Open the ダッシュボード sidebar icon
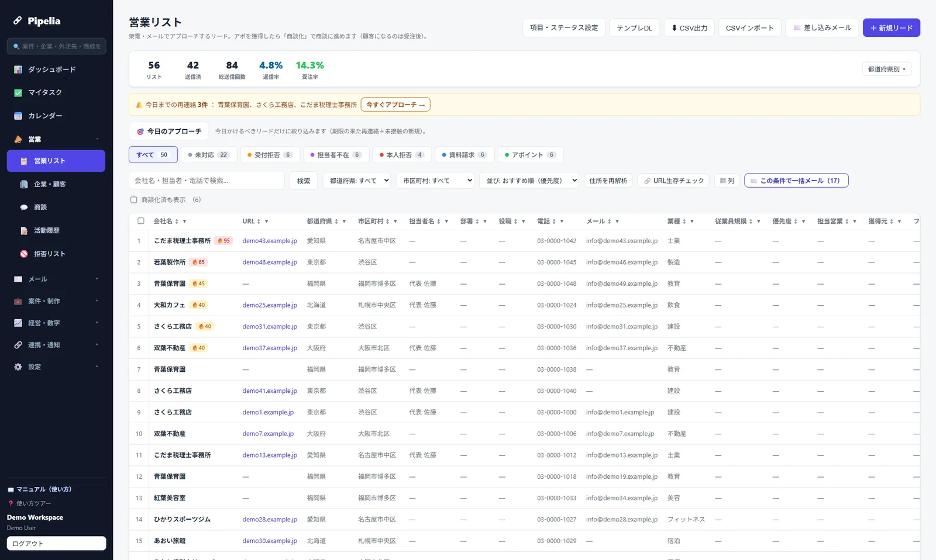 18,70
